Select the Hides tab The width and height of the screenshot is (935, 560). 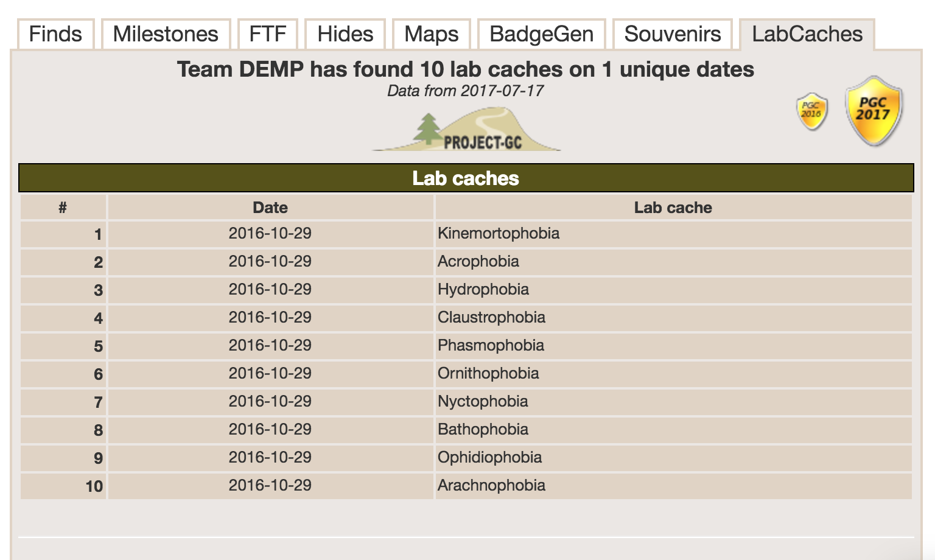click(345, 34)
